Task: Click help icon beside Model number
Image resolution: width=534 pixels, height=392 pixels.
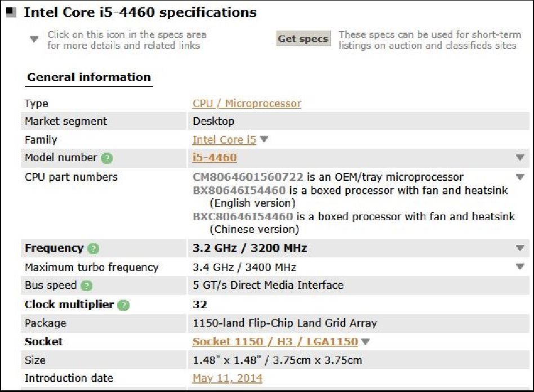Action: pos(107,158)
